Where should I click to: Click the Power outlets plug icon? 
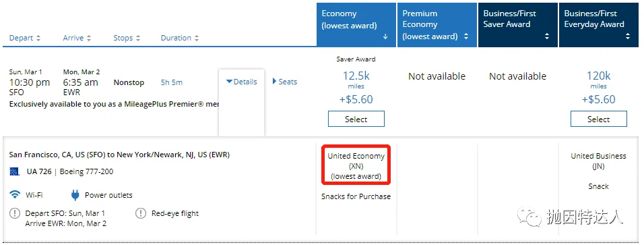[75, 195]
